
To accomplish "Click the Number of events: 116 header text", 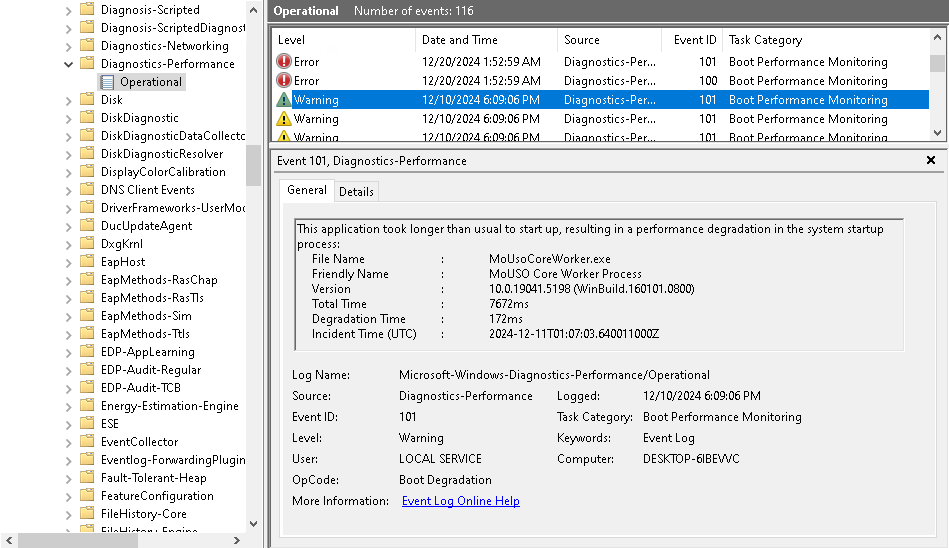I will [x=413, y=11].
